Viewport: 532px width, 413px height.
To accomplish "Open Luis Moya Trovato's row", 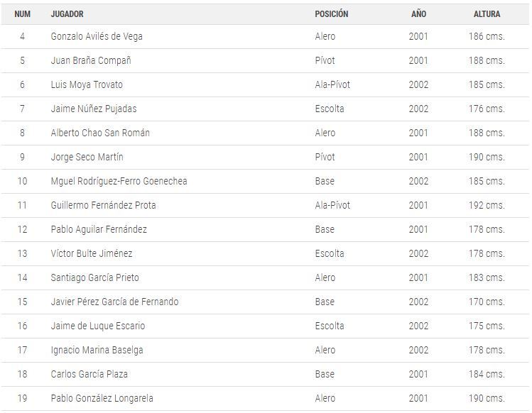I will point(265,84).
